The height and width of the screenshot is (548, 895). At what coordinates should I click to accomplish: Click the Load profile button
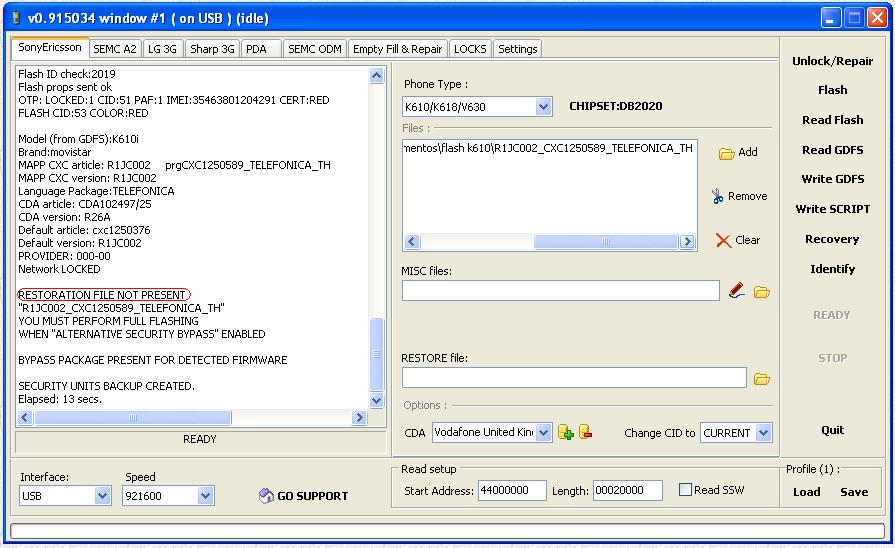click(x=807, y=492)
